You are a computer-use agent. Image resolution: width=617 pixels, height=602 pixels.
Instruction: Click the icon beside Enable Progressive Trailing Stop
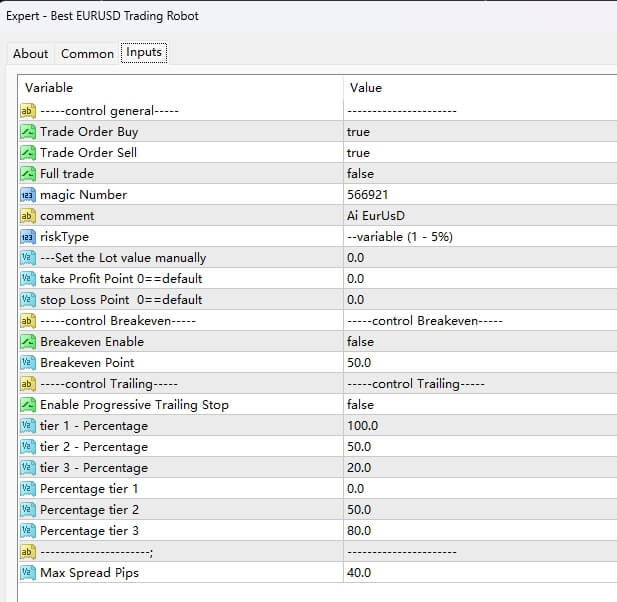coord(28,405)
